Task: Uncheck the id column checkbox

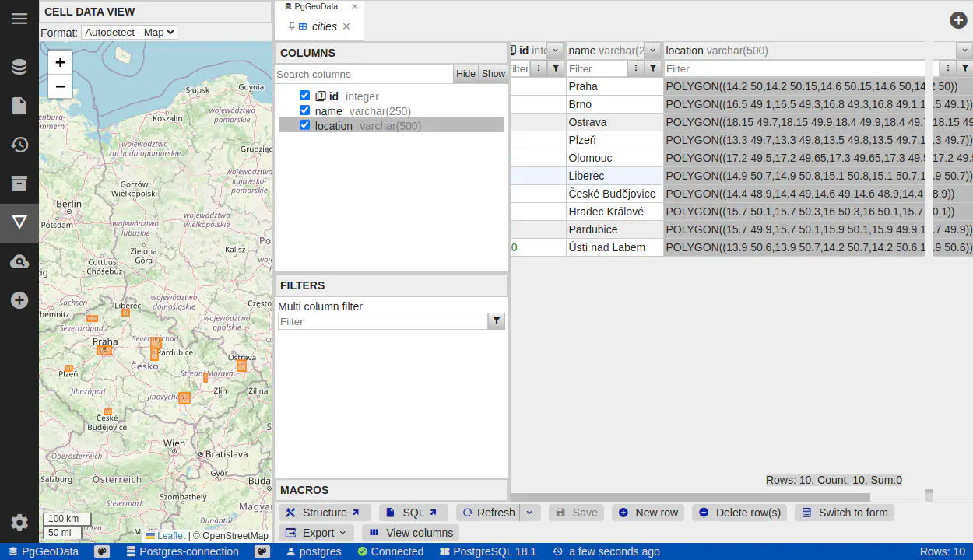Action: (x=305, y=96)
